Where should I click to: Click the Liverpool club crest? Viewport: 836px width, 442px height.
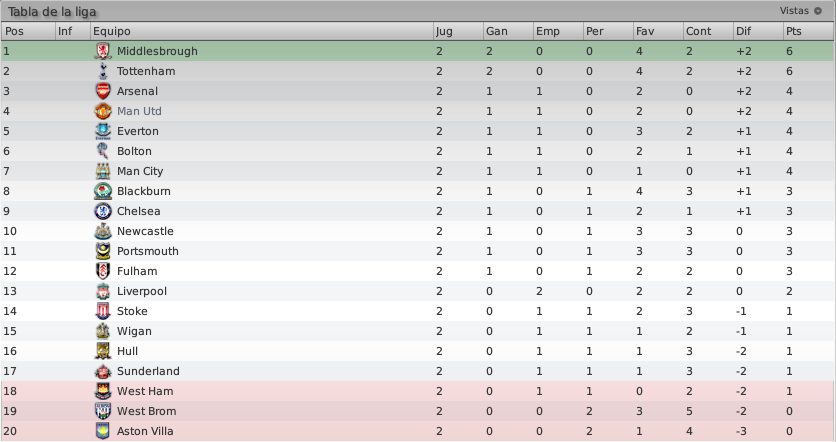(103, 291)
